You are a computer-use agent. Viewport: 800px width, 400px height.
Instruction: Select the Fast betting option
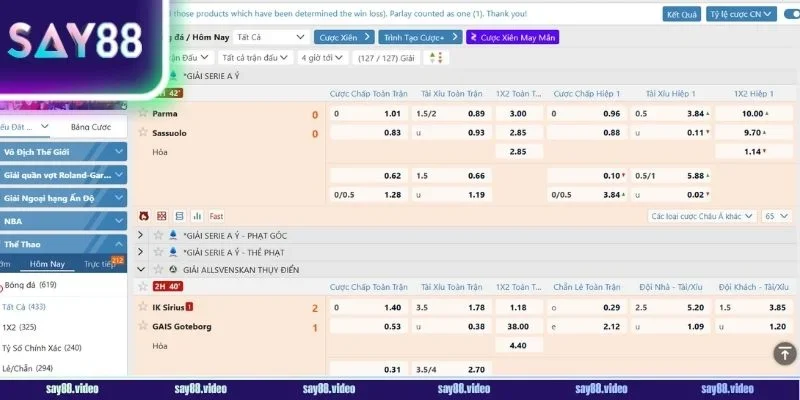pyautogui.click(x=216, y=216)
